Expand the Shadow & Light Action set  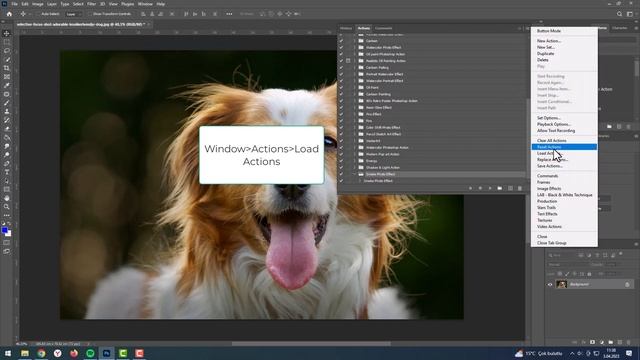pyautogui.click(x=354, y=167)
